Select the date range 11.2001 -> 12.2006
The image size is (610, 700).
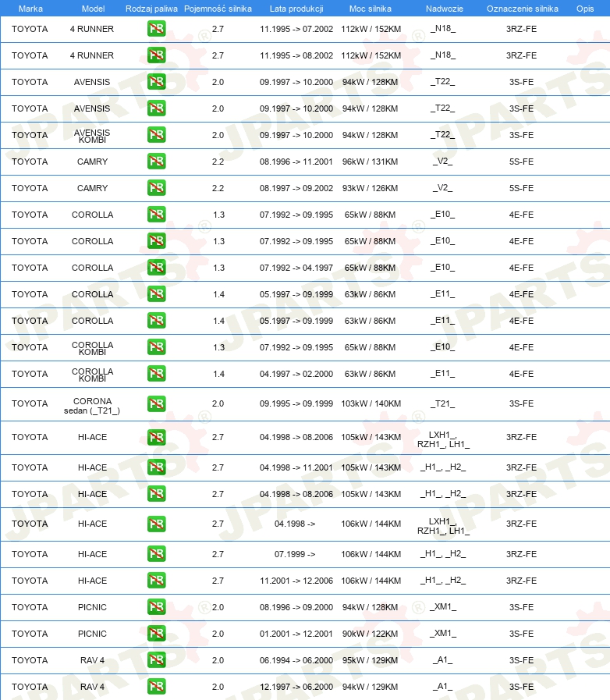pos(296,581)
